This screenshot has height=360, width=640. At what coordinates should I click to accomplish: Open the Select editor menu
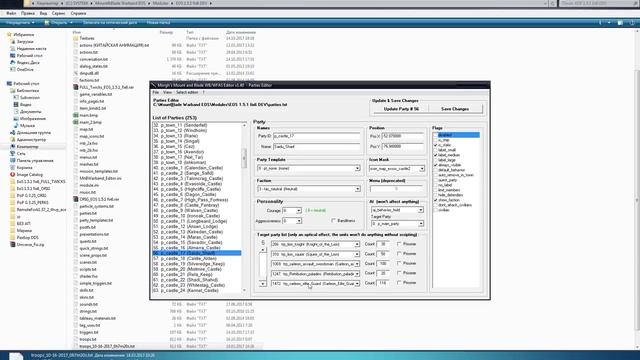click(x=187, y=93)
